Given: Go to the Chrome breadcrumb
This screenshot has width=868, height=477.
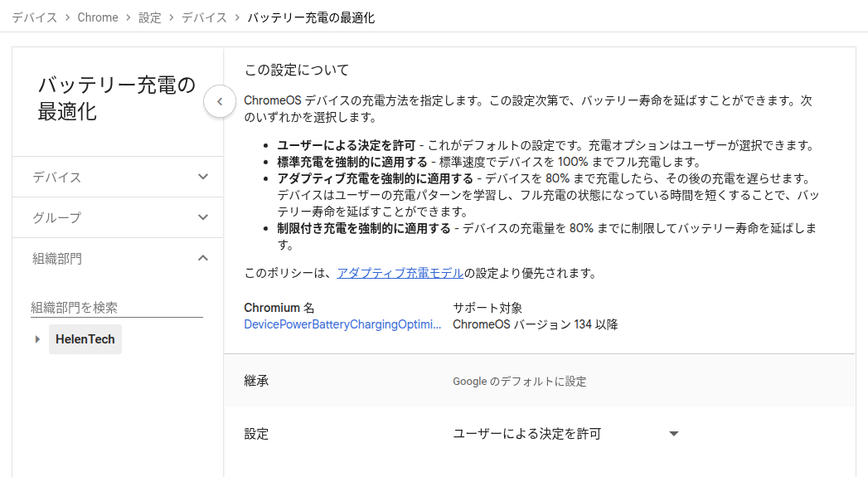Looking at the screenshot, I should click(98, 17).
